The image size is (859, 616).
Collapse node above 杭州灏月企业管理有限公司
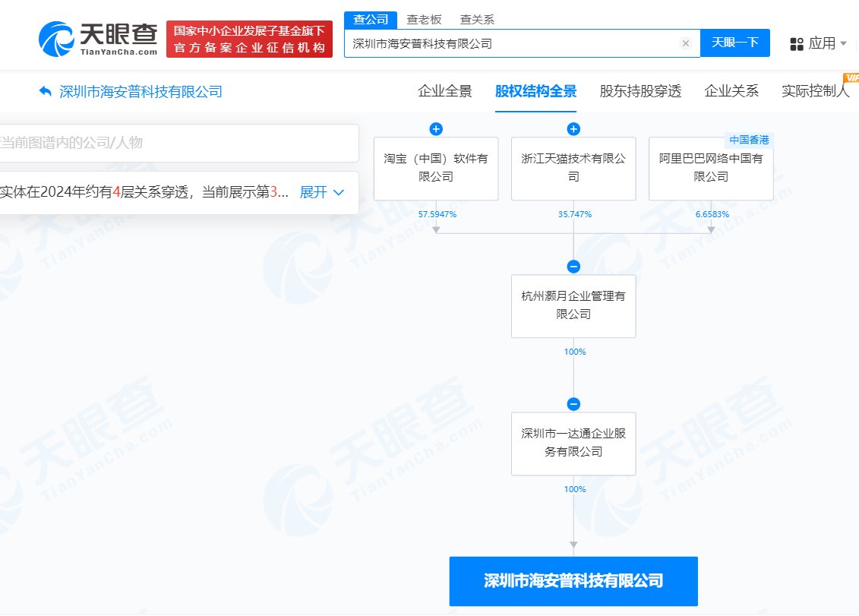[573, 267]
